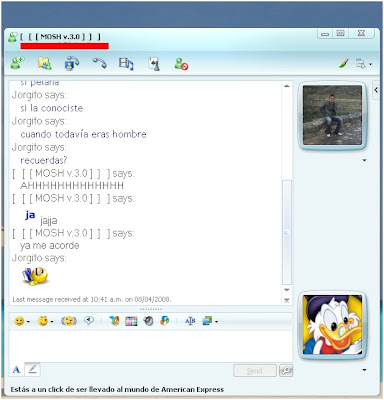Send a voice clip icon
This screenshot has height=400, width=384.
89,321
